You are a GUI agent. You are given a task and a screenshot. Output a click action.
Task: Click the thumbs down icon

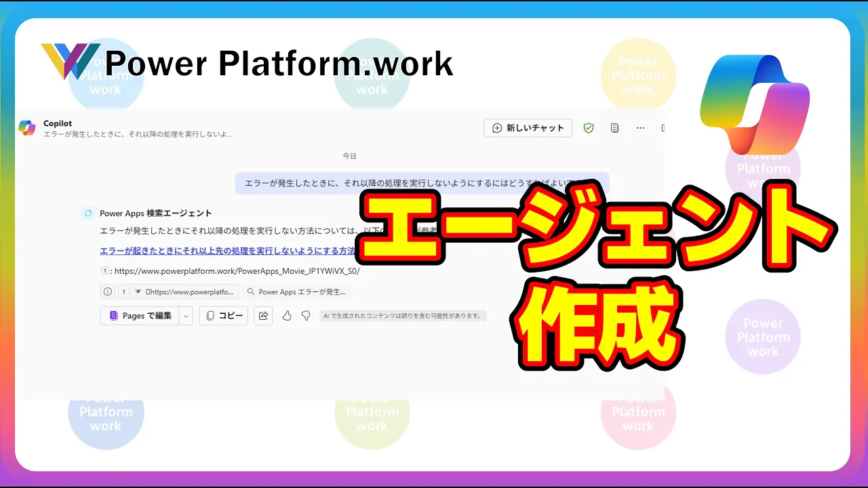306,316
